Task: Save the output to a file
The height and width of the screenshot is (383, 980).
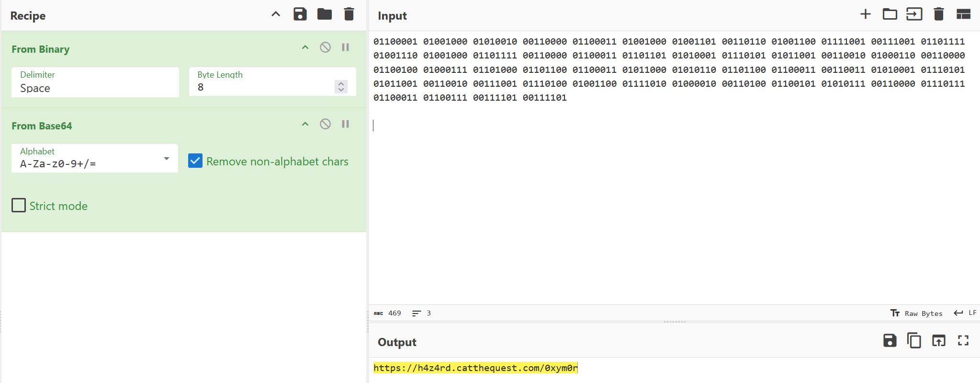Action: (890, 341)
